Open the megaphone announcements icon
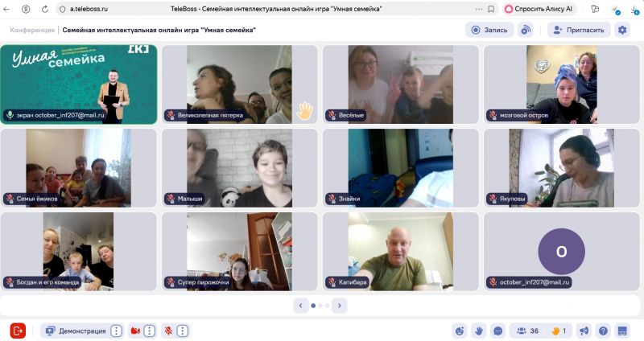The image size is (644, 341). (x=584, y=331)
